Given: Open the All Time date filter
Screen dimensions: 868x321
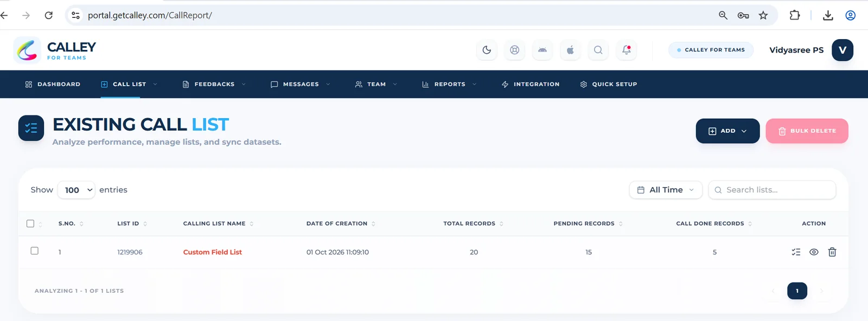Looking at the screenshot, I should pyautogui.click(x=666, y=190).
